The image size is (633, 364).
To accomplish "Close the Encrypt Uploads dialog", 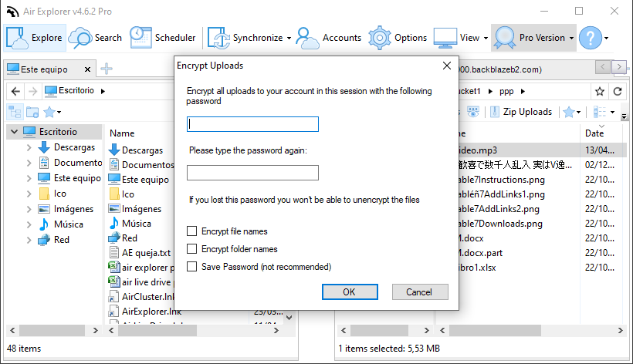I will point(446,66).
